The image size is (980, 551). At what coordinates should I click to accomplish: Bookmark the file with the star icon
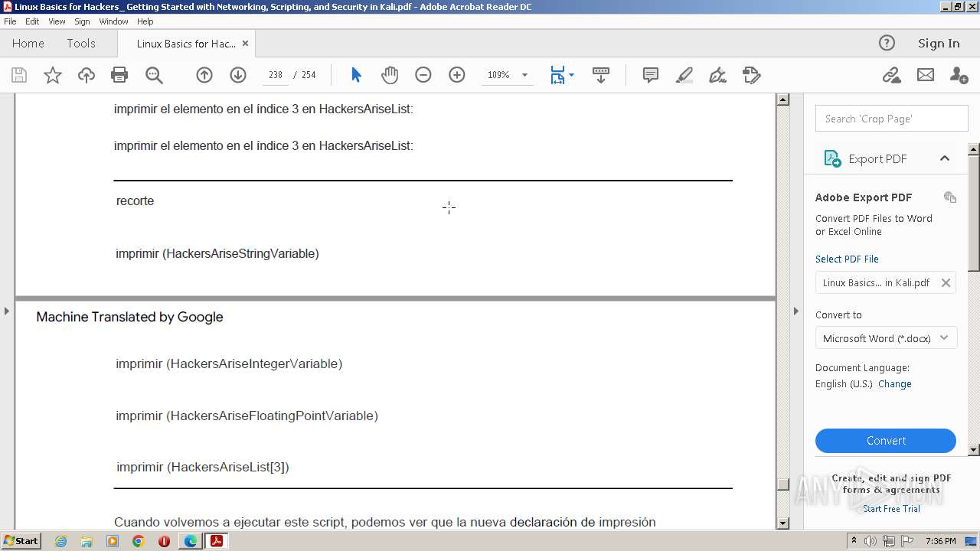tap(53, 75)
